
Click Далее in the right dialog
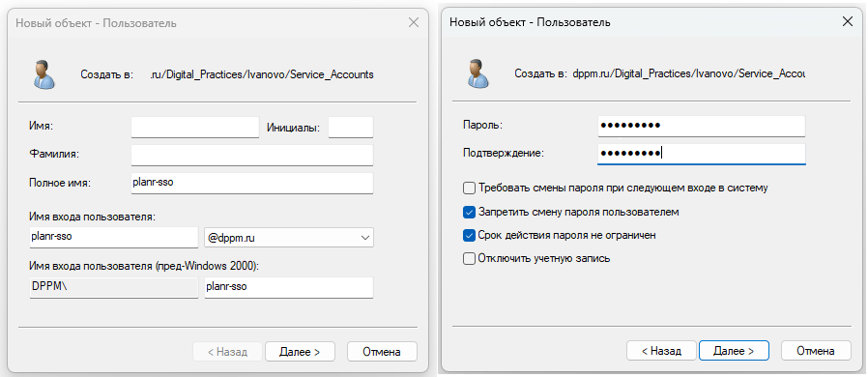pyautogui.click(x=734, y=351)
